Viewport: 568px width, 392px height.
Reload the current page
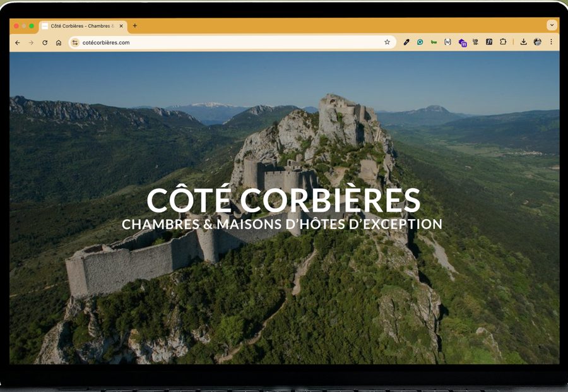(x=45, y=43)
